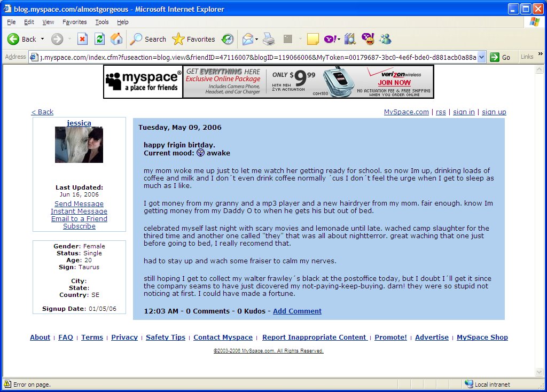
Task: Open the File menu
Action: click(12, 22)
